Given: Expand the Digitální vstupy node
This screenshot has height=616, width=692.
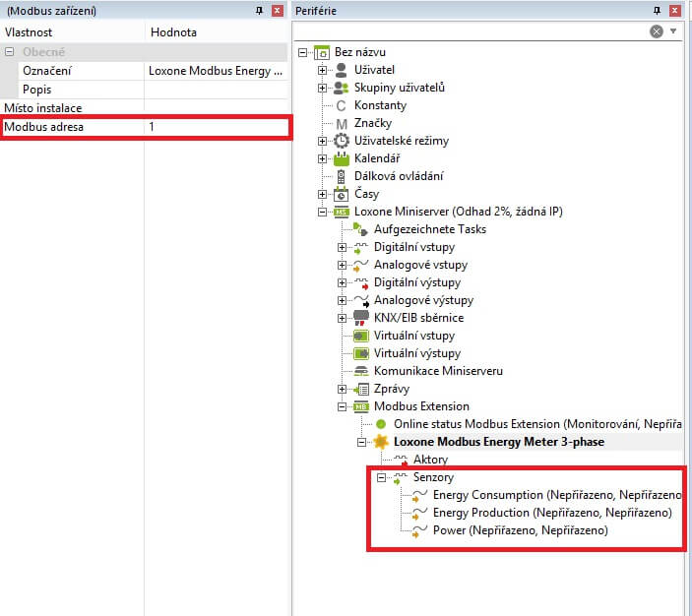Looking at the screenshot, I should point(342,247).
